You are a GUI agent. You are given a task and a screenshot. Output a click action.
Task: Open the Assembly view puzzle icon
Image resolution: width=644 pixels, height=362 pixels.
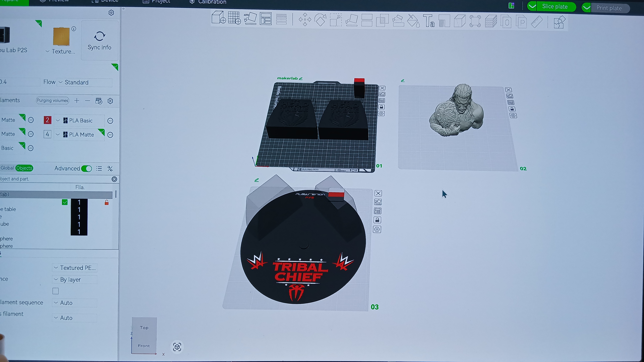pos(560,22)
